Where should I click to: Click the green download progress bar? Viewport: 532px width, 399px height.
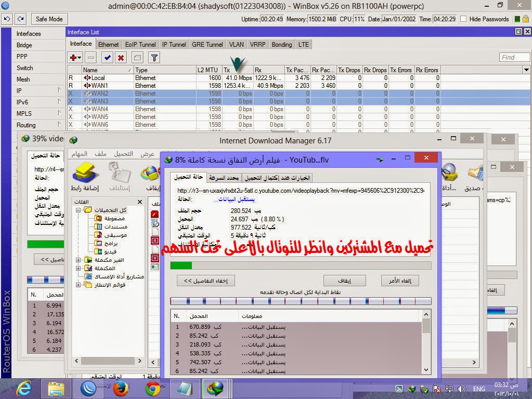click(x=301, y=265)
